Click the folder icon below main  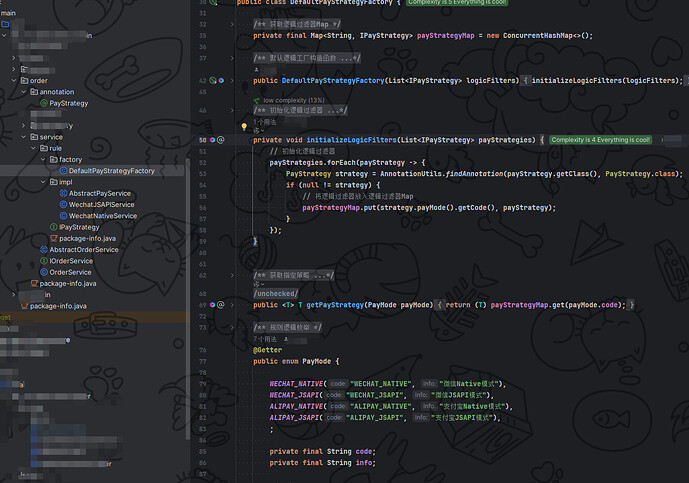coord(5,24)
